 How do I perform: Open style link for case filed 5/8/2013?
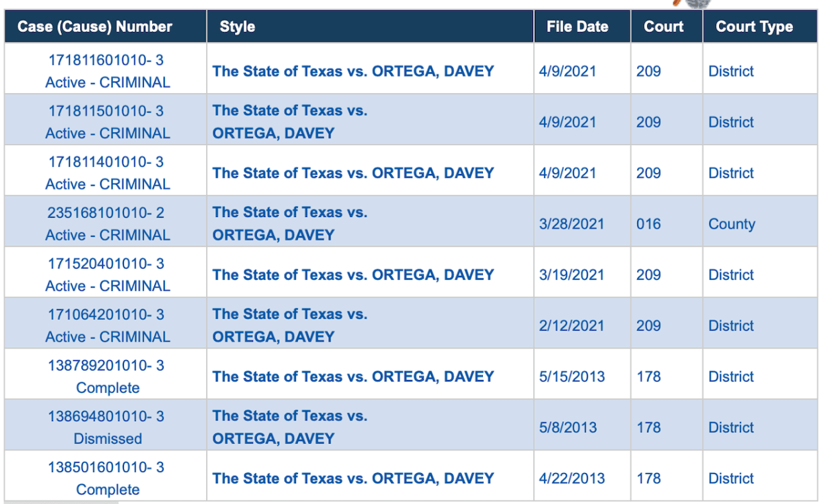click(x=290, y=427)
